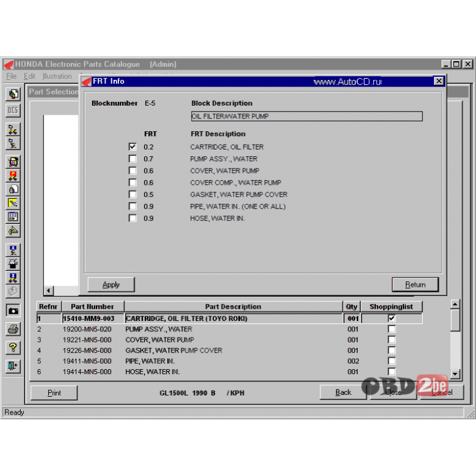
Task: Click the red P motorcycle icon
Action: click(x=13, y=176)
